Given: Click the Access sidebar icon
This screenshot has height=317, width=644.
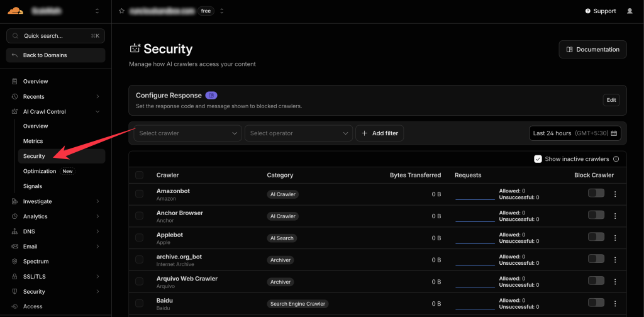Looking at the screenshot, I should [x=15, y=306].
